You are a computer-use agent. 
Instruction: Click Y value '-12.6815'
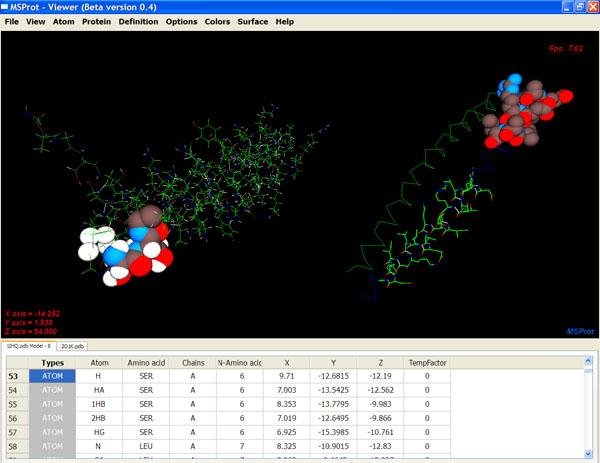(x=333, y=376)
